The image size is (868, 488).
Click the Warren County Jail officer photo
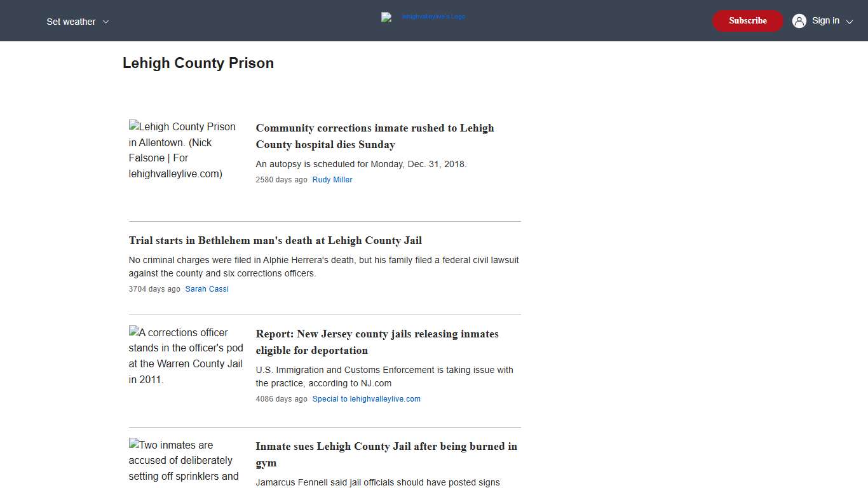pos(186,356)
